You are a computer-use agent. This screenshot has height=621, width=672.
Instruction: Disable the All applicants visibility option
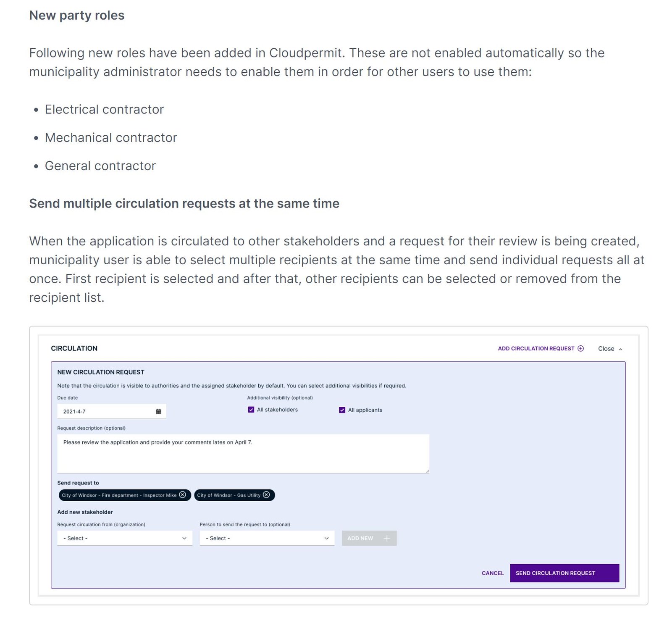point(341,409)
